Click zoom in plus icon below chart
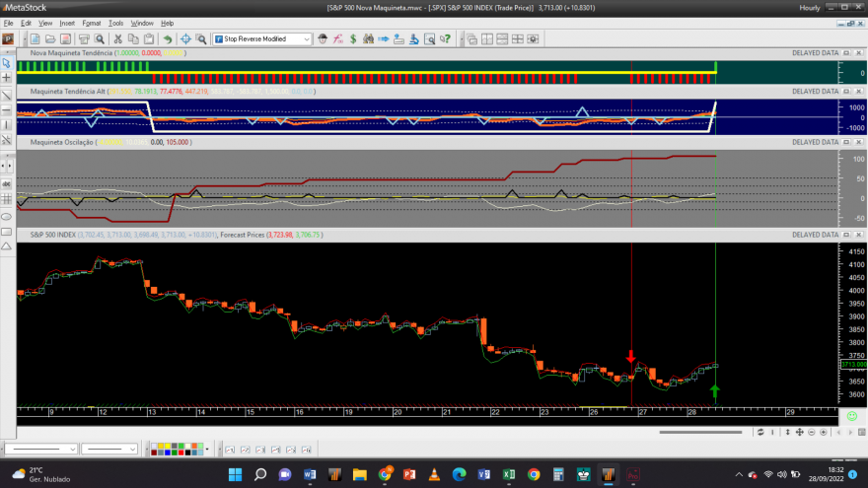Viewport: 868px width, 488px height. pyautogui.click(x=824, y=432)
